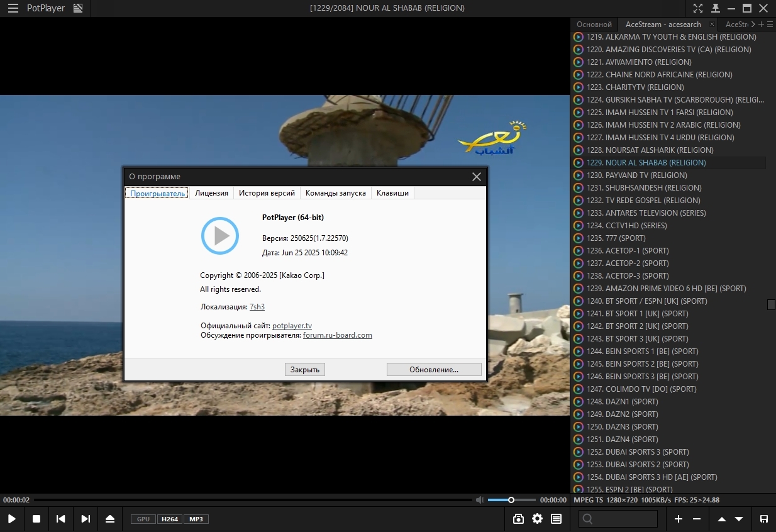Screen dimensions: 776x532
Task: Capture a screenshot with the camera icon
Action: (x=518, y=519)
